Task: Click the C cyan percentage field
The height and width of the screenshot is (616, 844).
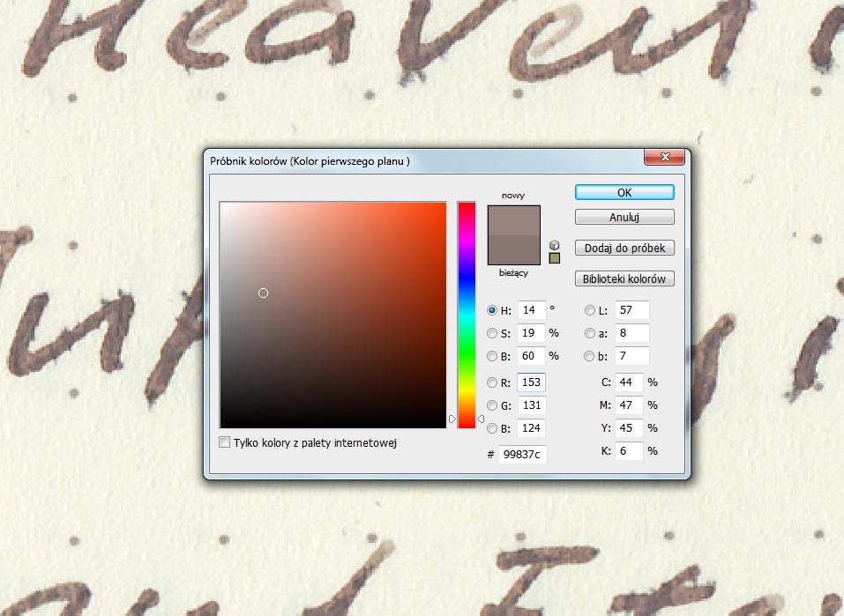Action: [x=627, y=382]
